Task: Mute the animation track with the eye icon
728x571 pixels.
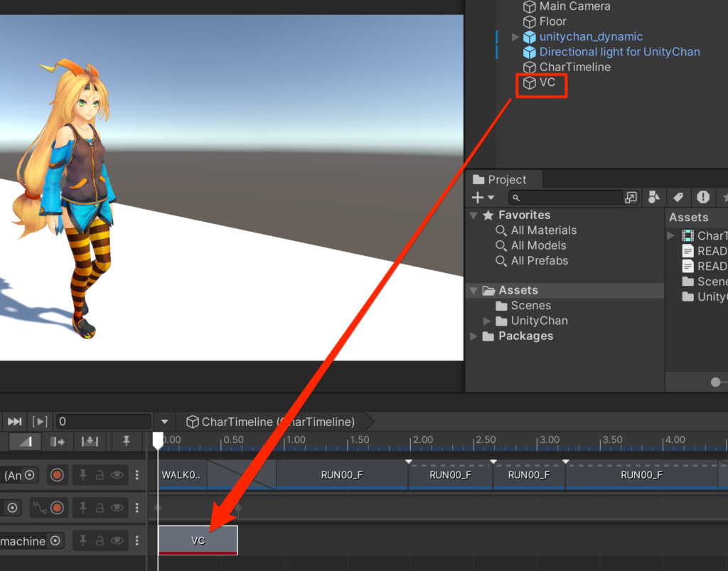Action: point(117,475)
